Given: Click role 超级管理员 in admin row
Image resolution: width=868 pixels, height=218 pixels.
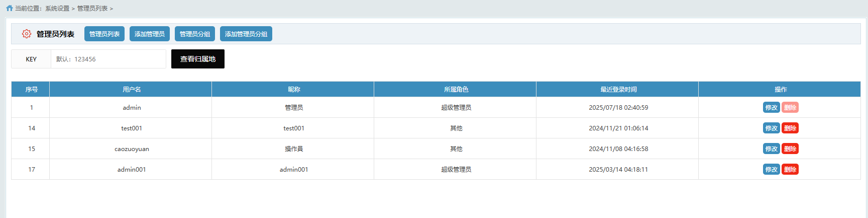Looking at the screenshot, I should pos(456,107).
